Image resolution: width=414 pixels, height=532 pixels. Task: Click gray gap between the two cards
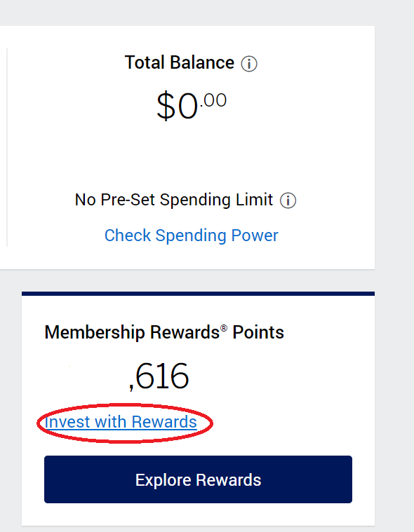coord(198,280)
